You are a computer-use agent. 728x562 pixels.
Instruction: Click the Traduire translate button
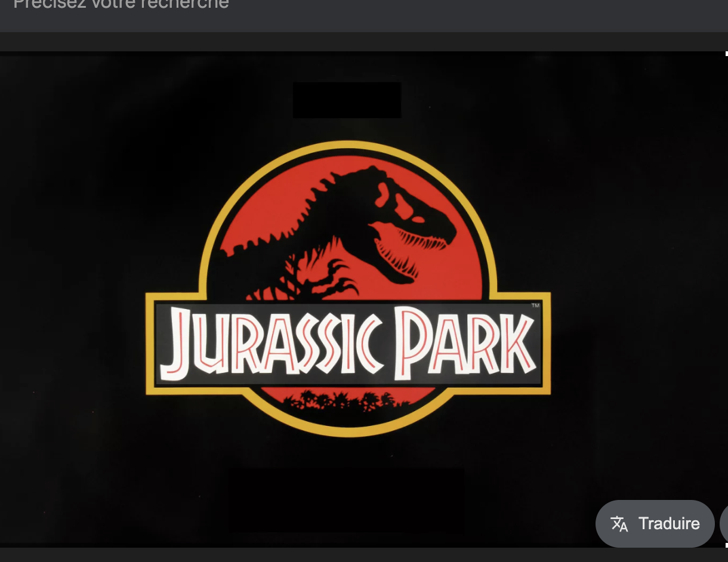point(655,523)
